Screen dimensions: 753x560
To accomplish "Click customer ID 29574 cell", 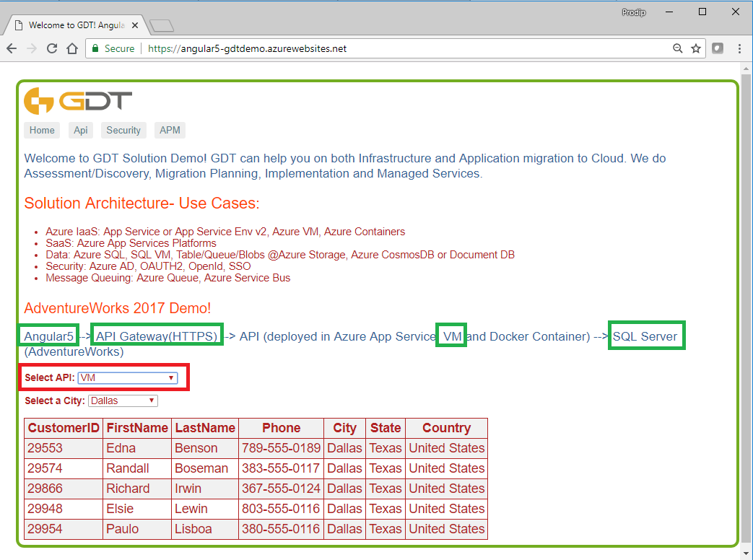I will [x=64, y=468].
